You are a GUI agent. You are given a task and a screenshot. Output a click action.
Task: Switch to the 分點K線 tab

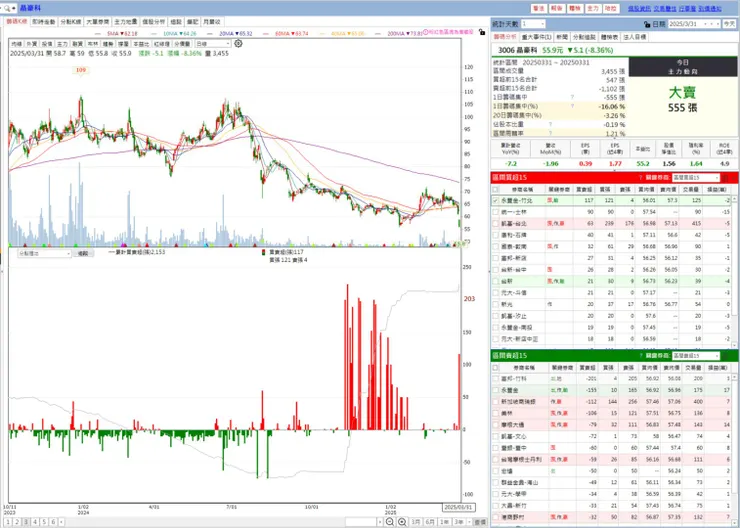[x=71, y=22]
